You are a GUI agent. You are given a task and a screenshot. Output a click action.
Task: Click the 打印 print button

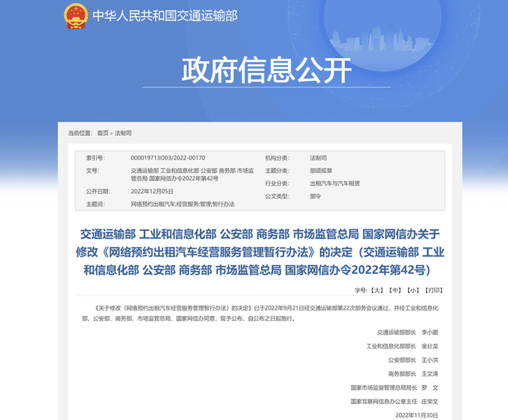tap(434, 290)
